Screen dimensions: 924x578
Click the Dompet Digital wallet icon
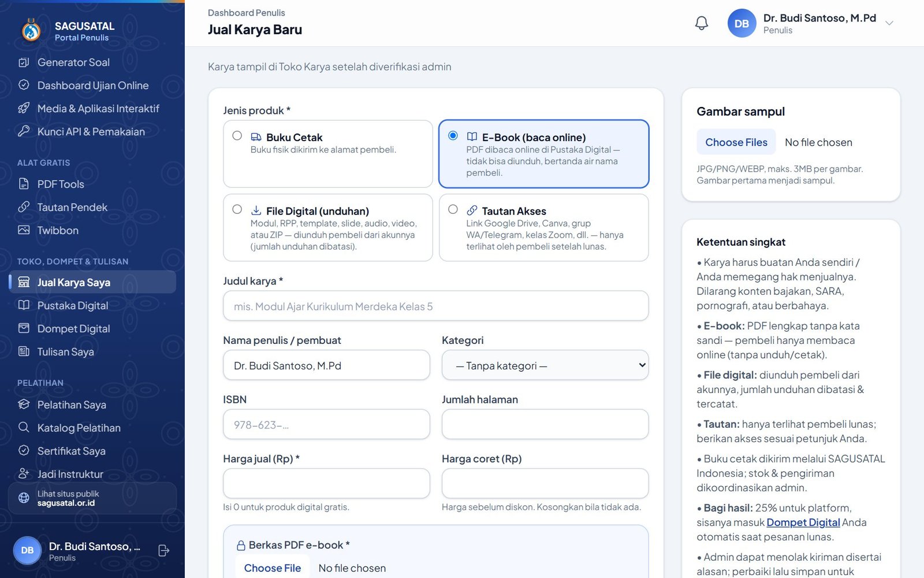pos(24,328)
